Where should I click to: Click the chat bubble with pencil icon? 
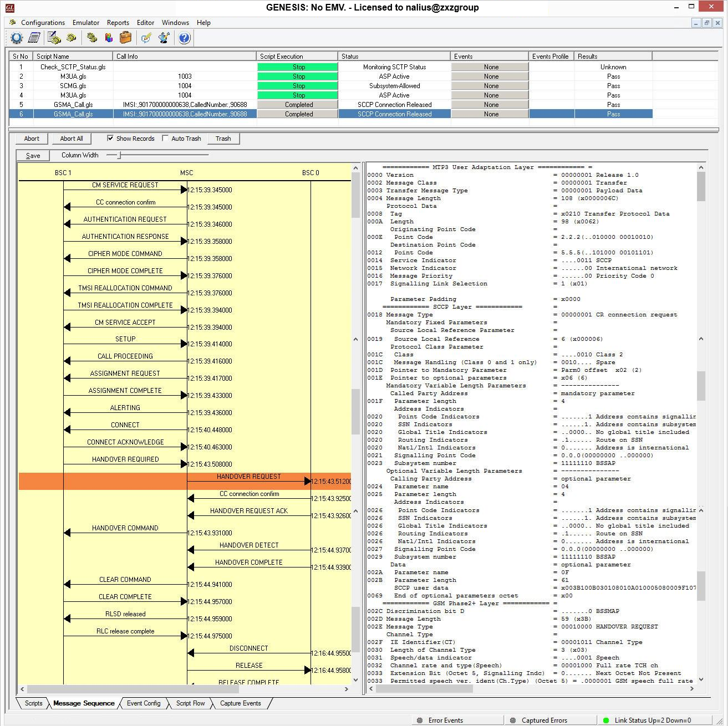coord(146,38)
